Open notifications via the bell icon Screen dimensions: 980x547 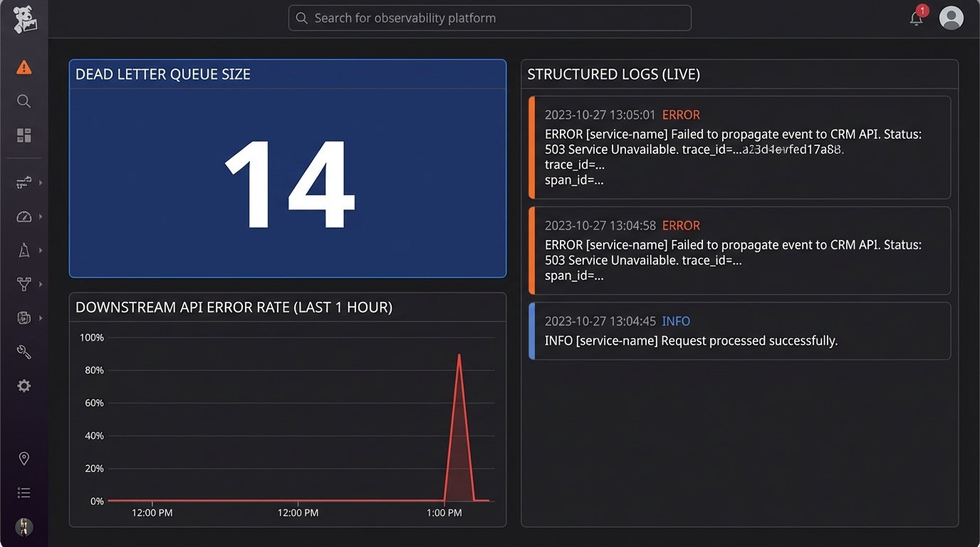tap(916, 18)
